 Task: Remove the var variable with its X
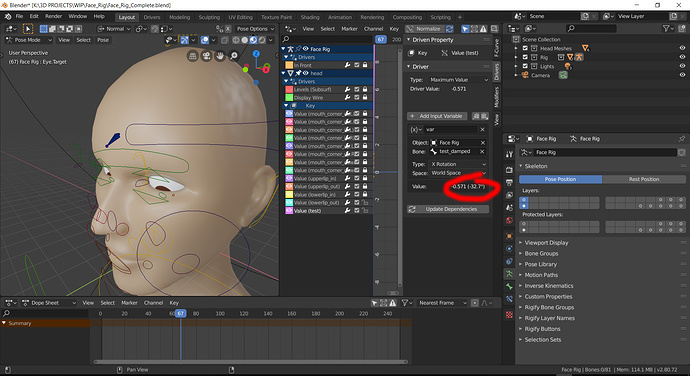click(482, 129)
